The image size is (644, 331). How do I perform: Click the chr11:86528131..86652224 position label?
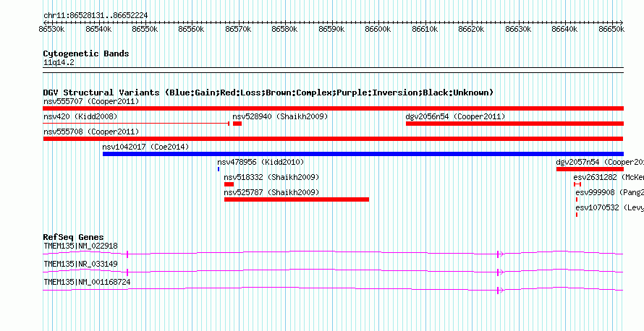coord(96,16)
